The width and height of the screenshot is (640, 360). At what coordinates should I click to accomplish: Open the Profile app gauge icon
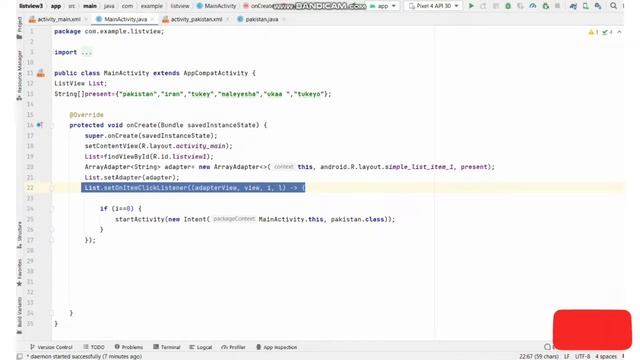pos(533,6)
